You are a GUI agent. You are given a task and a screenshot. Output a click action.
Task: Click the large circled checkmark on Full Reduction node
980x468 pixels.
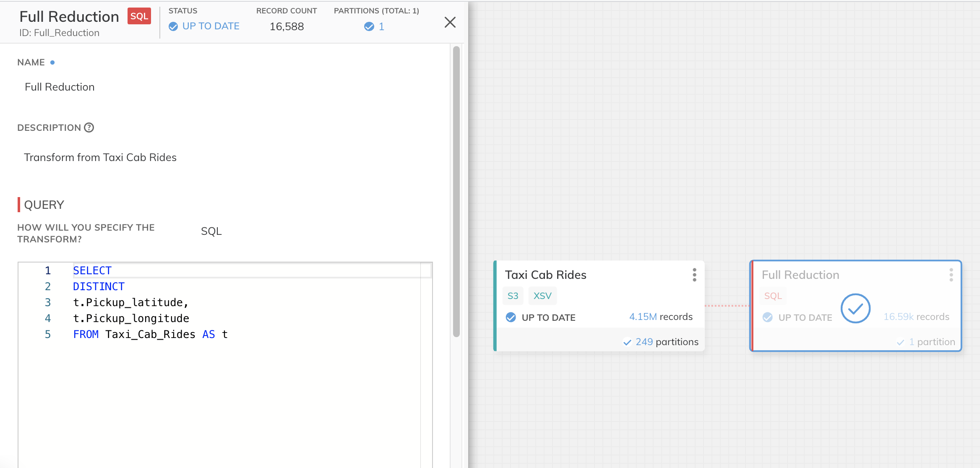point(855,309)
